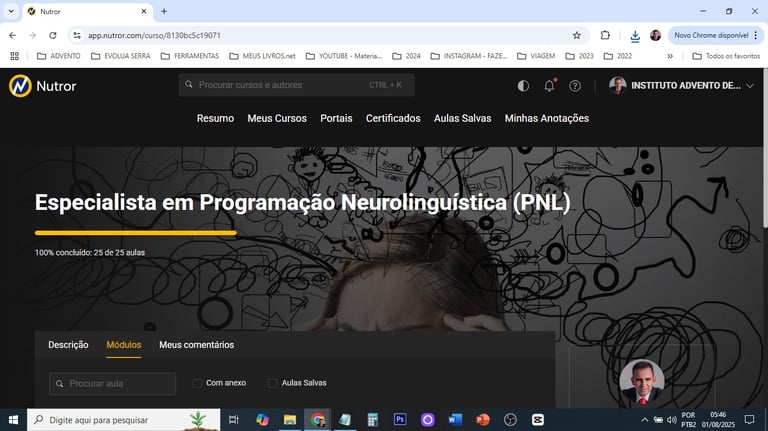
Task: Open the ADVENTO bookmarks folder
Action: (x=59, y=56)
